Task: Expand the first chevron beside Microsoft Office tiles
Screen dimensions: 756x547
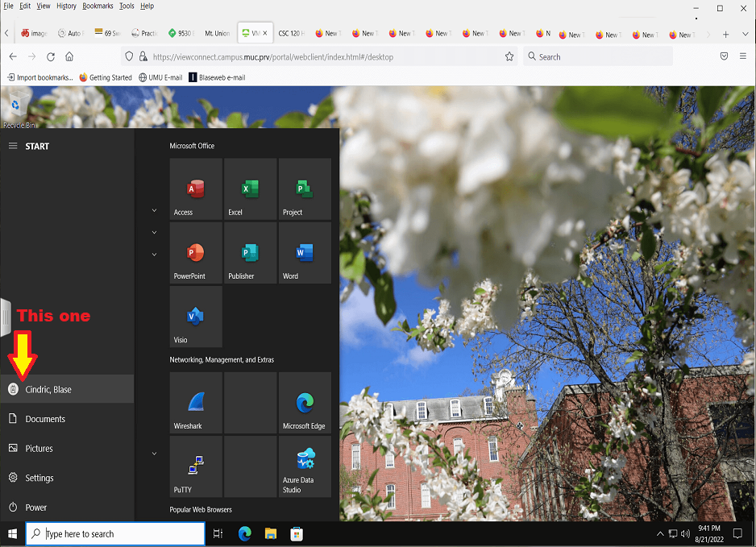Action: click(x=154, y=211)
